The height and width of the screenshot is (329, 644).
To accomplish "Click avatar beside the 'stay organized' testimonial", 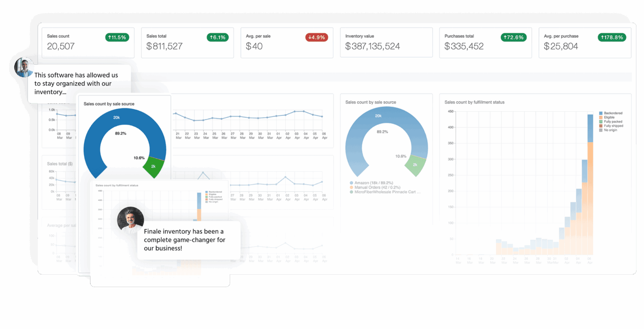I will pyautogui.click(x=24, y=67).
